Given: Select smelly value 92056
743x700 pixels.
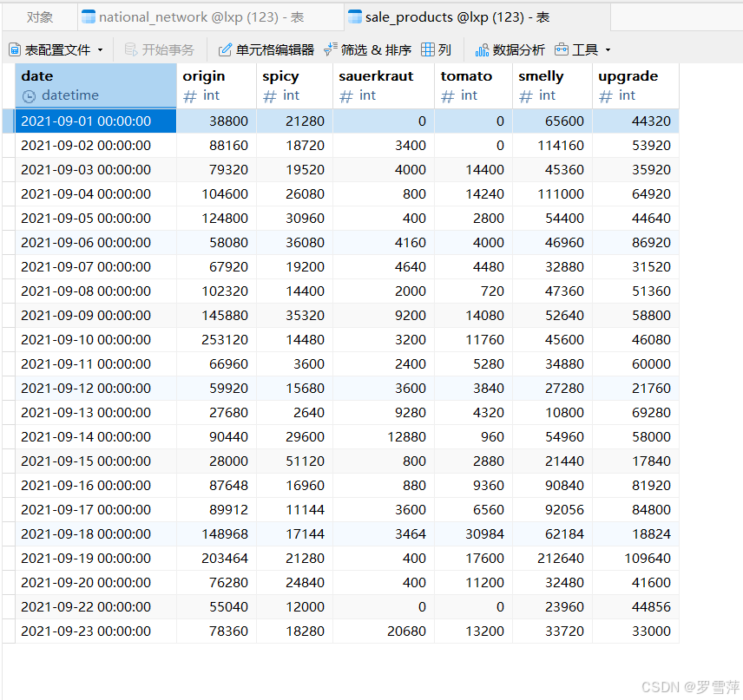Looking at the screenshot, I should [x=552, y=510].
